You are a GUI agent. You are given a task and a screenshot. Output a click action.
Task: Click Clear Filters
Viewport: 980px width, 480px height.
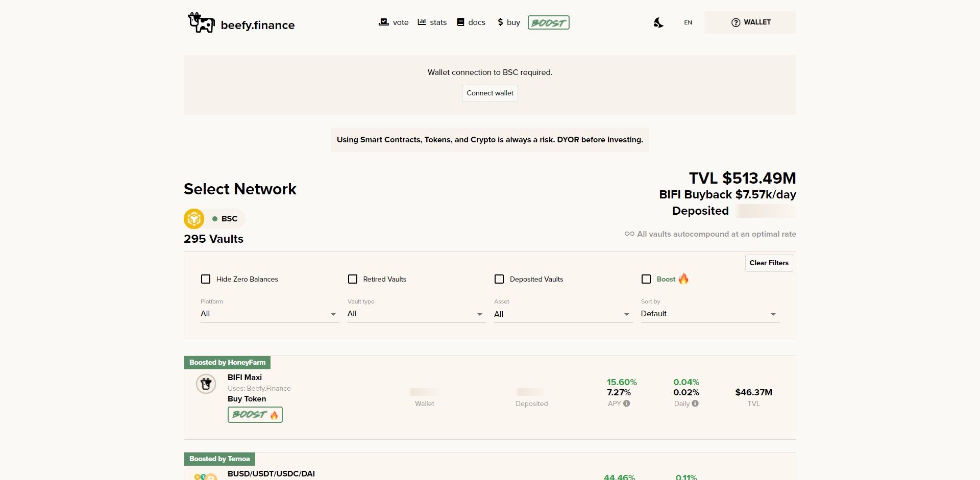(769, 263)
